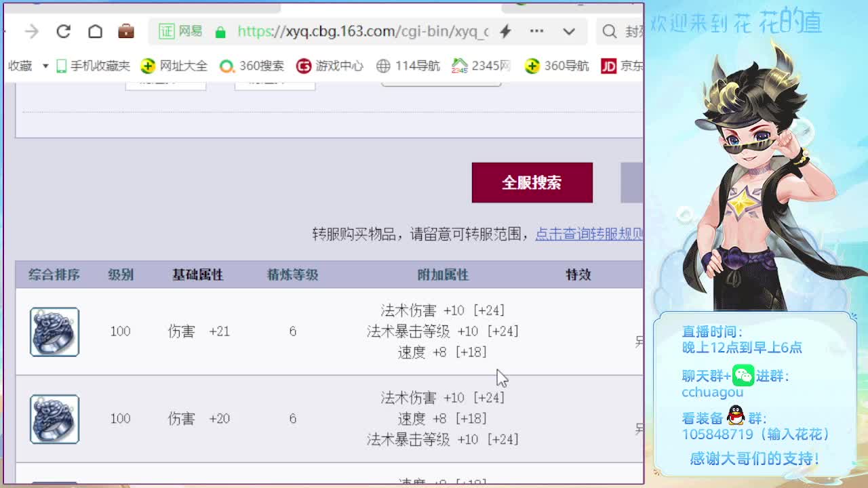The height and width of the screenshot is (488, 868).
Task: Open ring item thumbnail with 伤害 +21
Action: (54, 332)
